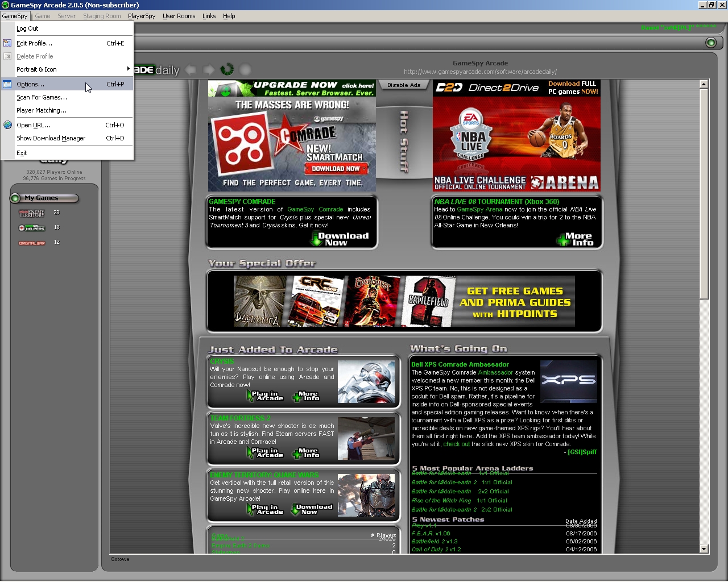Open Battlefield 2 v1.3 patch link
This screenshot has width=728, height=582.
(435, 542)
